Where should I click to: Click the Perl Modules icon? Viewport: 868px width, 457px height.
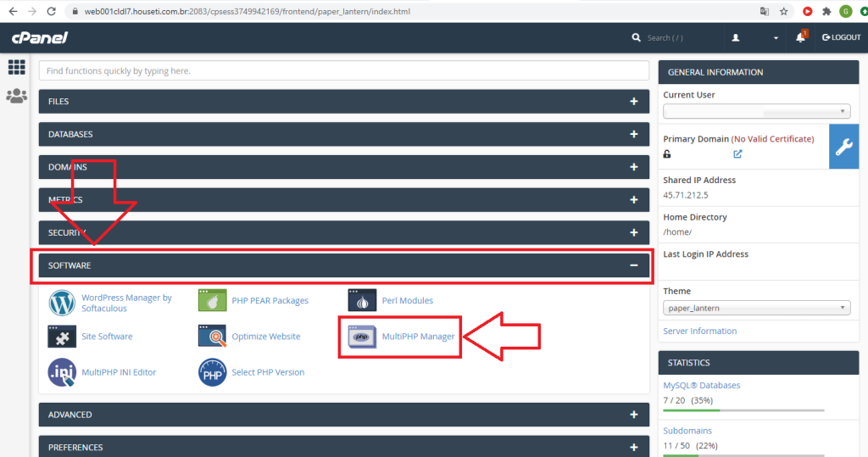coord(362,300)
